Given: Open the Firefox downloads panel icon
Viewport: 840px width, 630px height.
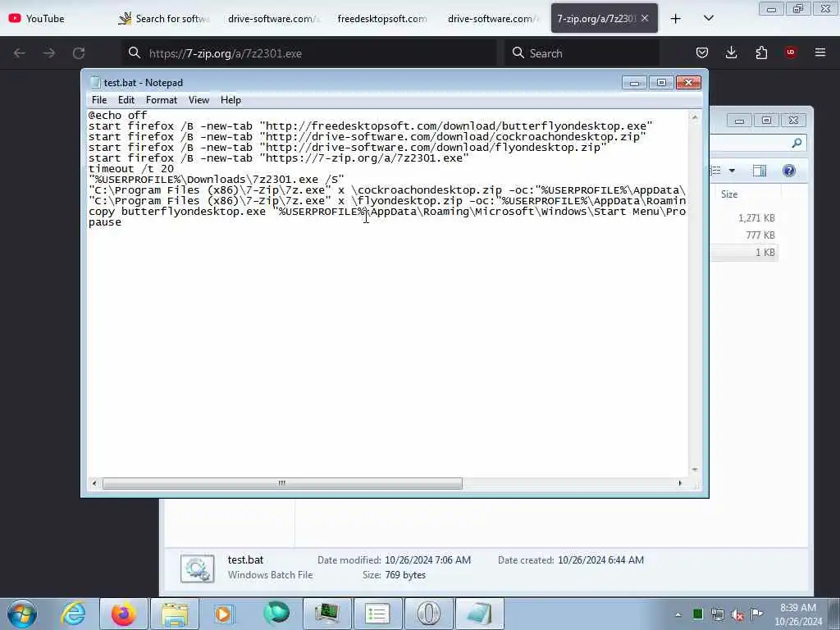Looking at the screenshot, I should tap(731, 52).
